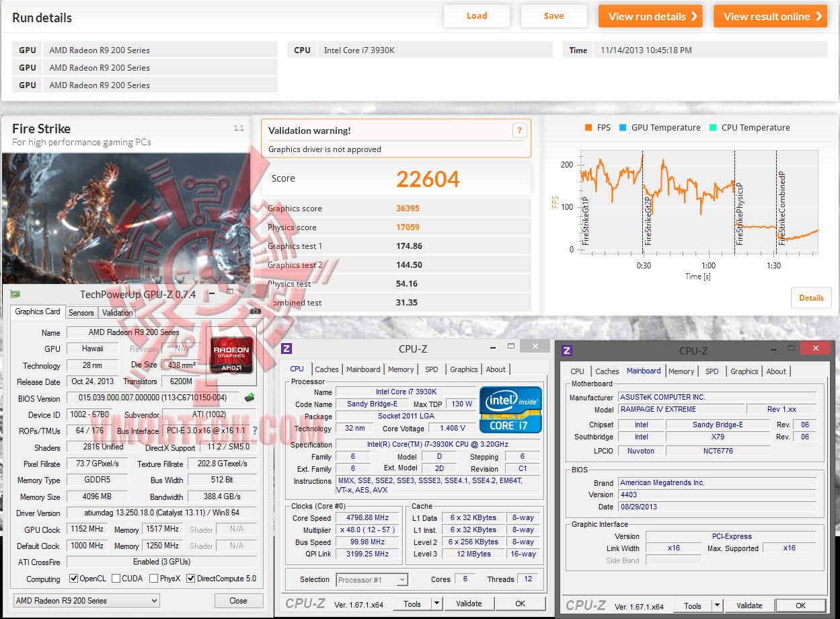Click Tools button in the left CPU-Z window
The height and width of the screenshot is (619, 840).
(412, 604)
